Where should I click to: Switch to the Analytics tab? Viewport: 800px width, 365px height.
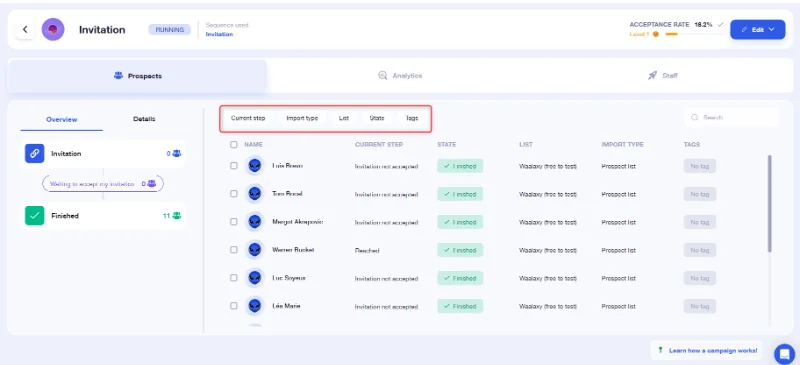click(x=400, y=76)
